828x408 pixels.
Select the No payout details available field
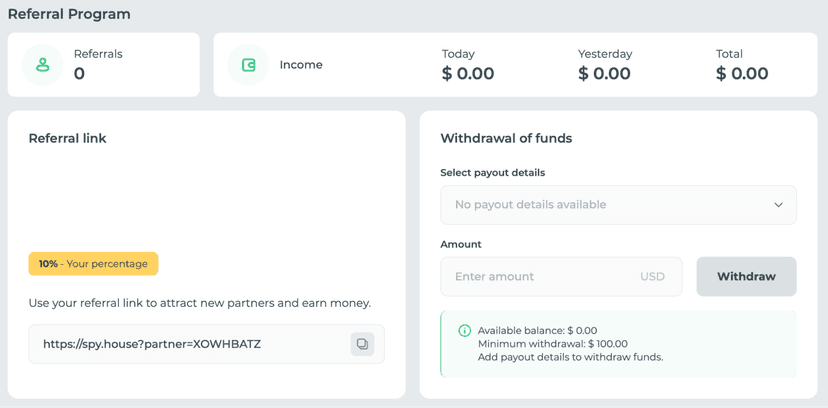(618, 205)
